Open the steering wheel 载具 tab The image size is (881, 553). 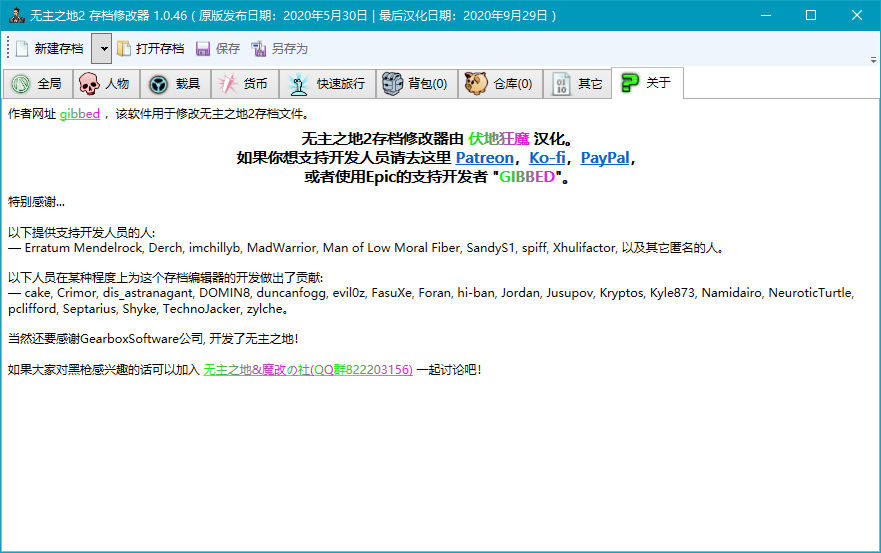click(x=175, y=84)
